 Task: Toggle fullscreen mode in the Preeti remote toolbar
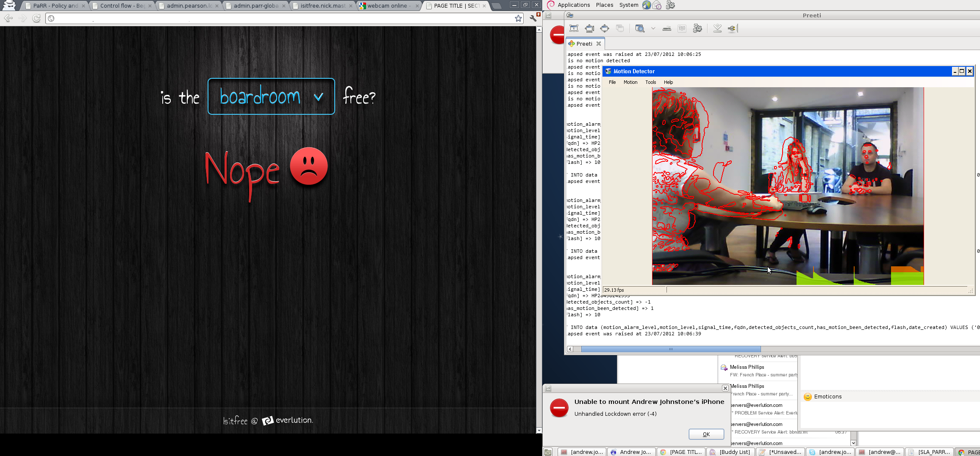tap(589, 28)
